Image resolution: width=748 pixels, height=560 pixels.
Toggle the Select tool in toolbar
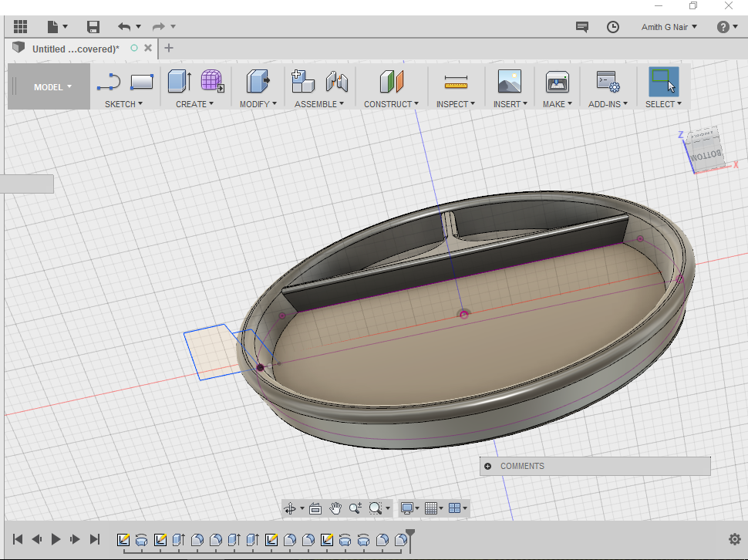point(662,82)
